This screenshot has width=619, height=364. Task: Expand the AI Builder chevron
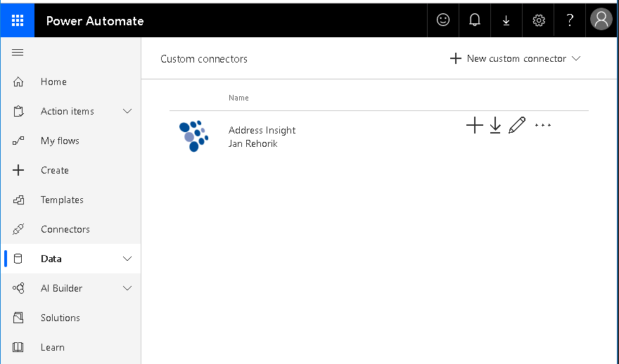coord(127,288)
